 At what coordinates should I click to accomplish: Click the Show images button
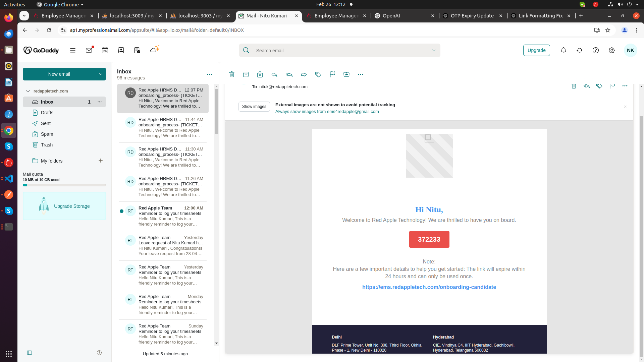coord(254,107)
